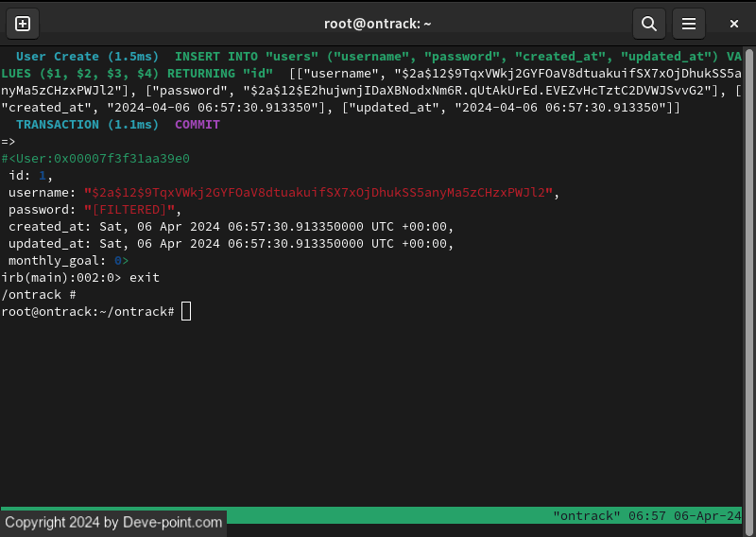The image size is (756, 537).
Task: Click the red username hash string
Action: 318,193
